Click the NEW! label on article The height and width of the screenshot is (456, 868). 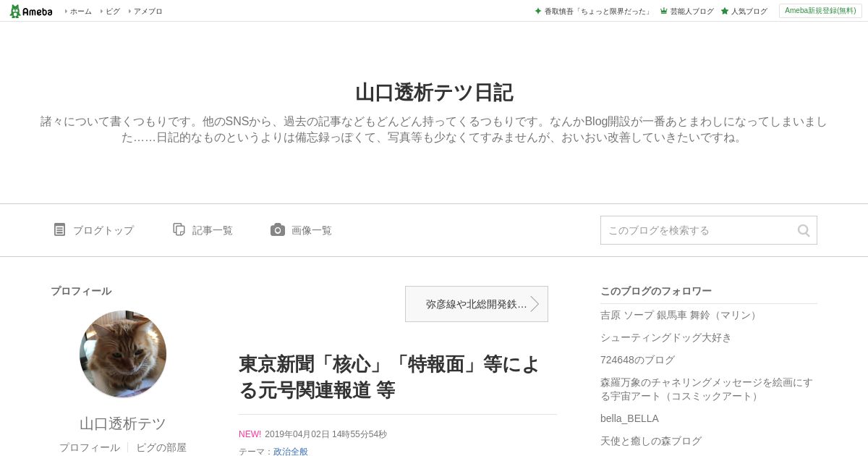pyautogui.click(x=250, y=434)
